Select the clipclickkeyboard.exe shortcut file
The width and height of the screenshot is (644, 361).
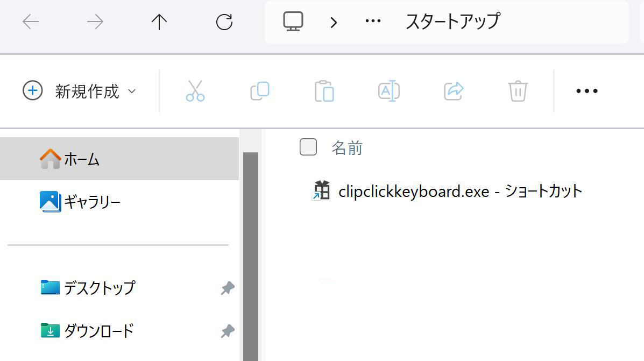[x=460, y=191]
